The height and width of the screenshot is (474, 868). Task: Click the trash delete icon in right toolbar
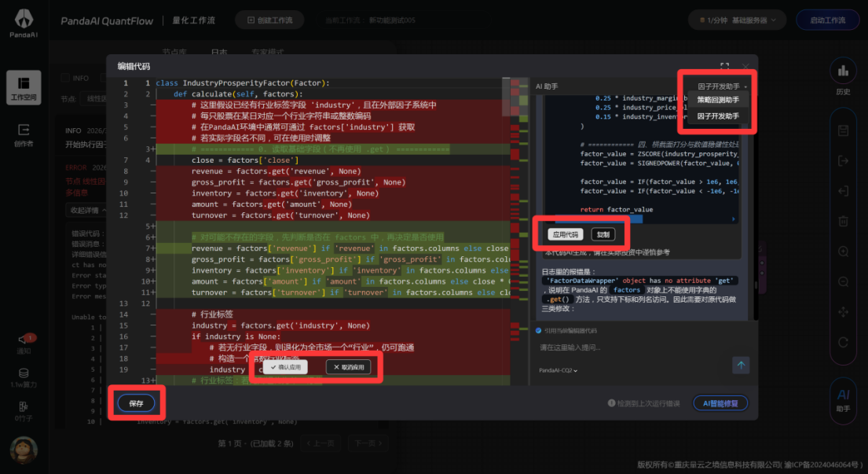(843, 221)
